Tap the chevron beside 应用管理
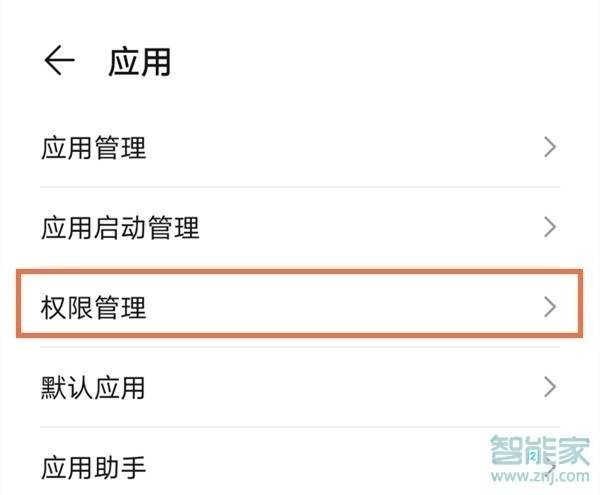 (x=549, y=148)
